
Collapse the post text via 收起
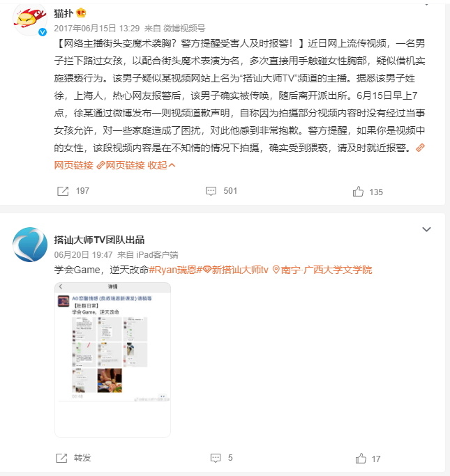pyautogui.click(x=161, y=165)
